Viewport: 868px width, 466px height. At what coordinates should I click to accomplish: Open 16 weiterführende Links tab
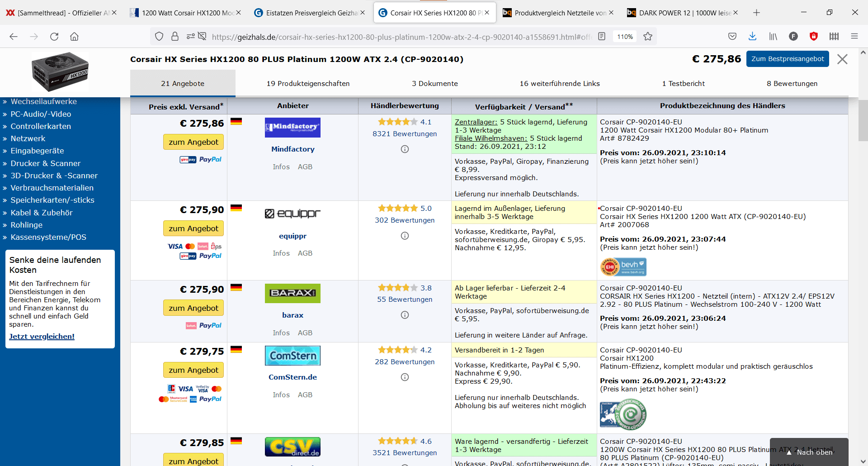coord(560,84)
